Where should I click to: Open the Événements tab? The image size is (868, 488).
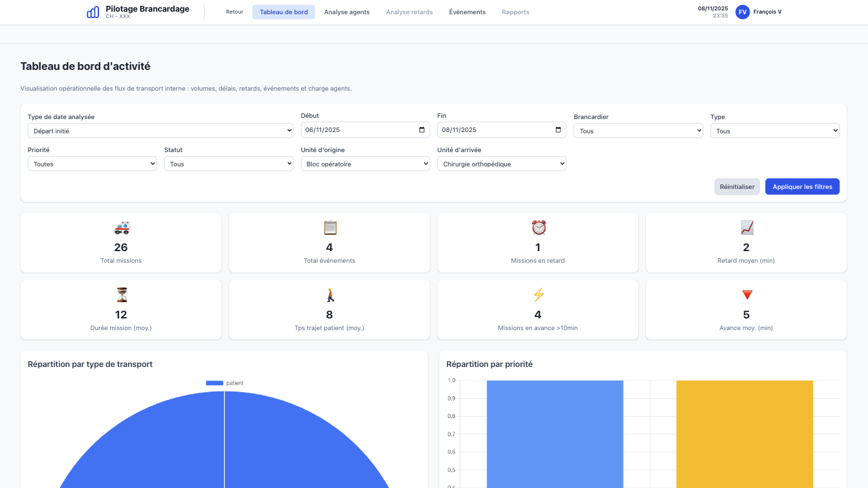[x=467, y=12]
